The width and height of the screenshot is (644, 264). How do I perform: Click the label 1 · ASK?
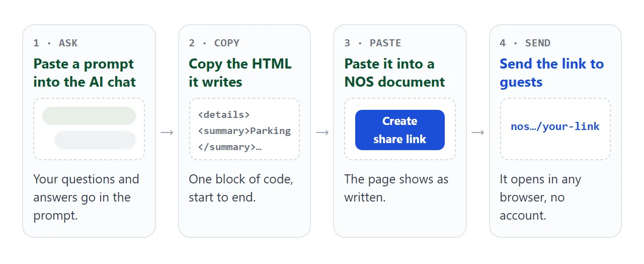pos(55,43)
